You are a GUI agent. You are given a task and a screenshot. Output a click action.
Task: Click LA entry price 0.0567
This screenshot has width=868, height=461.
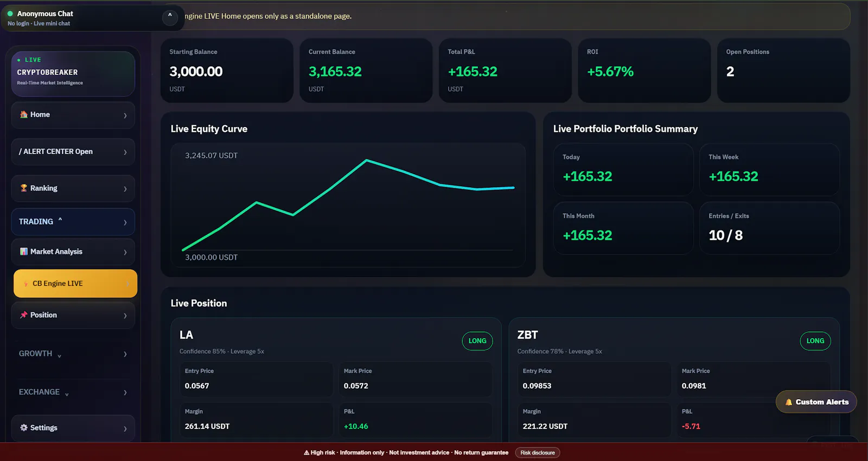point(197,386)
